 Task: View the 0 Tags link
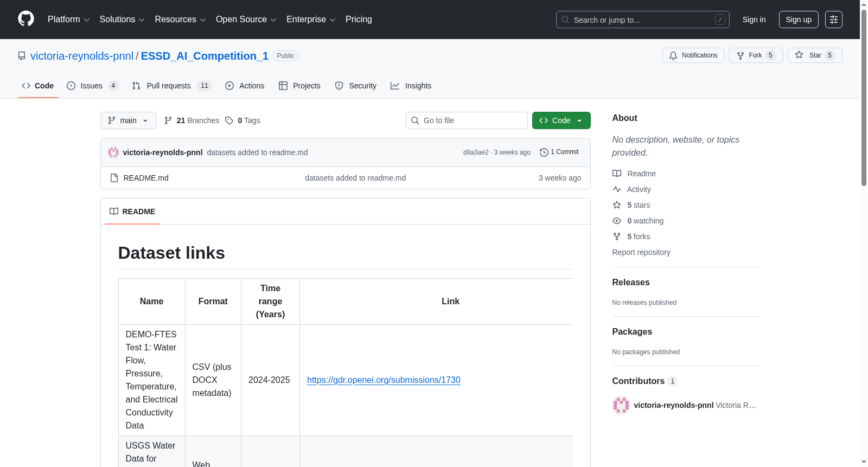click(242, 120)
